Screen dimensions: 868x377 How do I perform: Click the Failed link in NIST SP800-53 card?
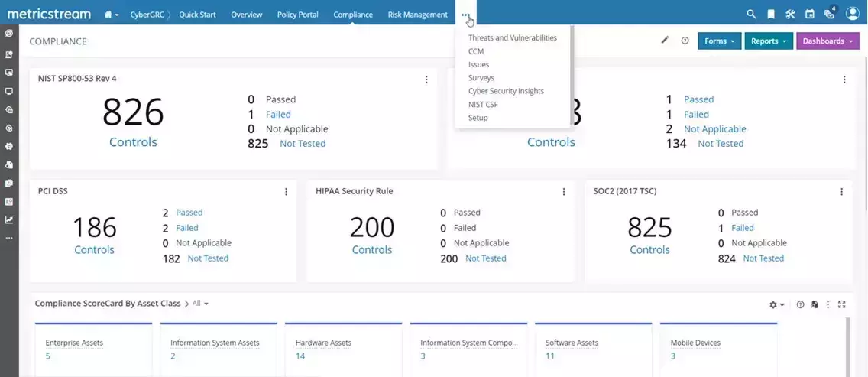click(x=278, y=114)
